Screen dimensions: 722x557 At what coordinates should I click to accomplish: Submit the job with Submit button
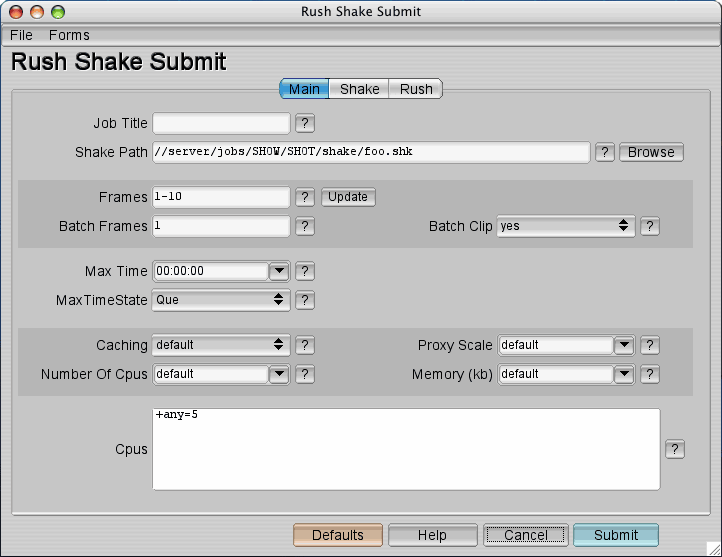[616, 535]
